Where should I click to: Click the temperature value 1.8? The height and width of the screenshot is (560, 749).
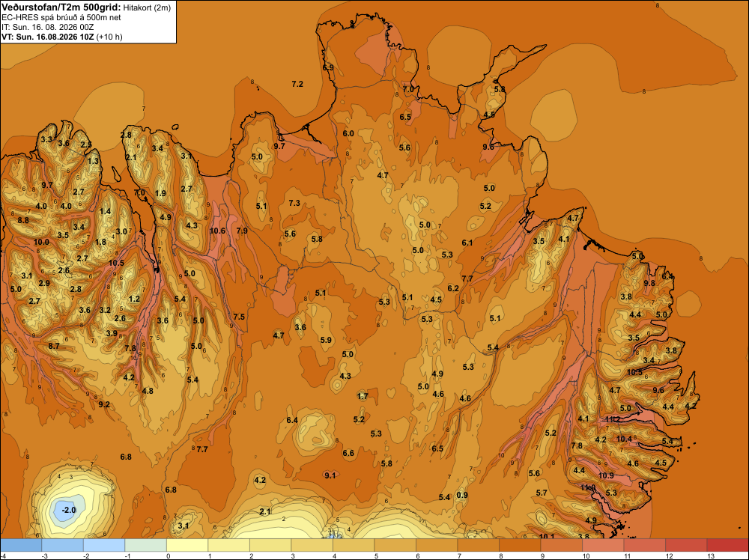pos(100,242)
